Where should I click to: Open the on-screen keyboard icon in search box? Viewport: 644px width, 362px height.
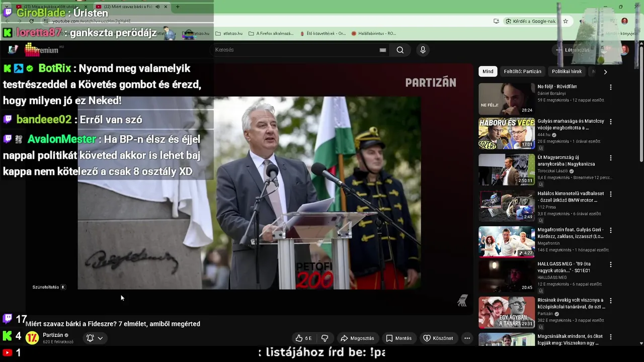point(383,50)
